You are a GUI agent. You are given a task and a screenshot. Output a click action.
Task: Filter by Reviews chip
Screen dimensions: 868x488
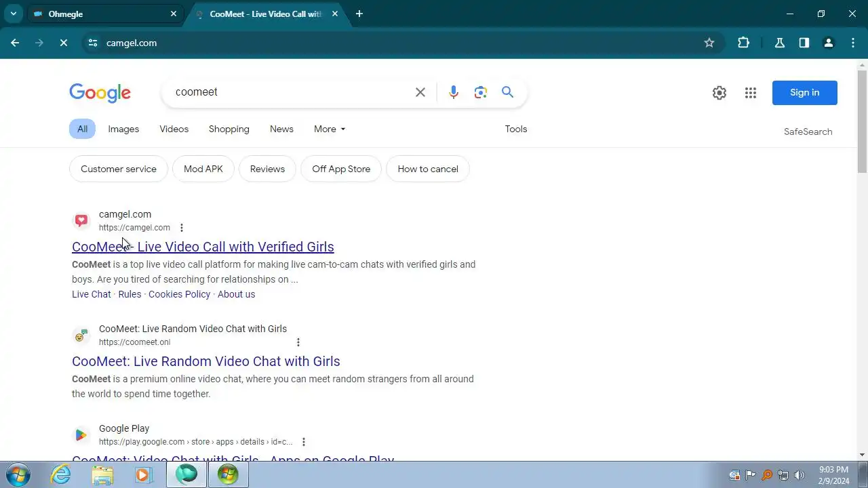[267, 169]
